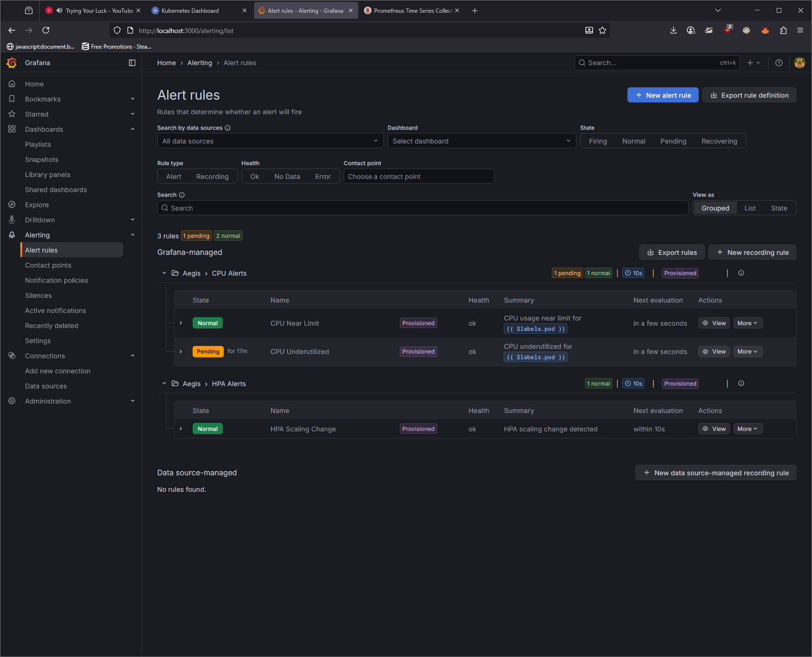Select the Recording rule type filter
Screen dimensions: 812x657
(x=212, y=177)
